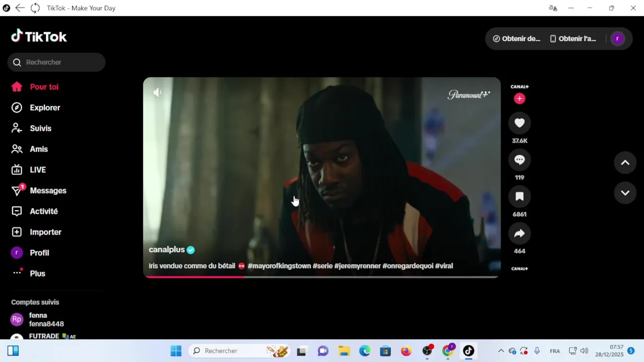Screen dimensions: 644x362
Task: Follow canalplus with the plus button
Action: click(x=520, y=99)
